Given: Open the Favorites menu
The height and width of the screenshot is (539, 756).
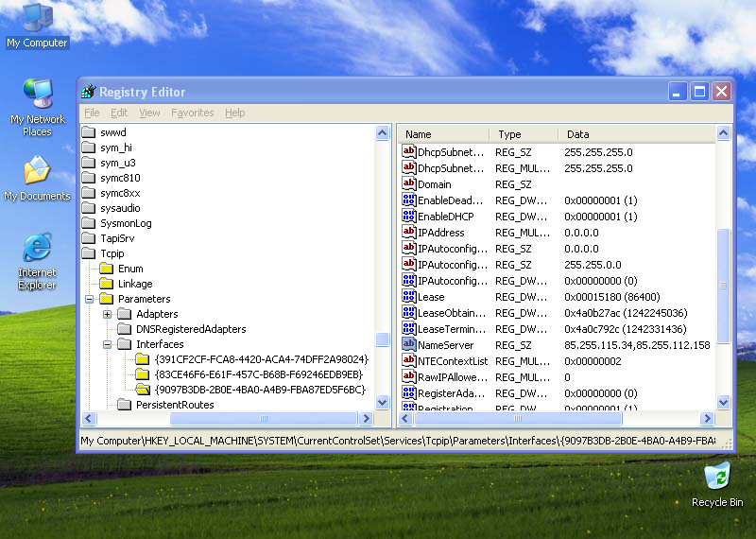Looking at the screenshot, I should pos(193,113).
